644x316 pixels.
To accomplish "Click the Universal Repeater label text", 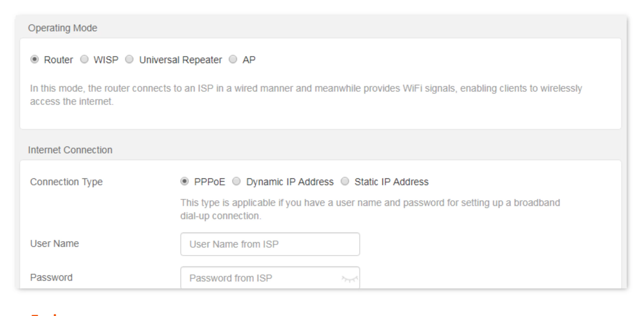I will (180, 60).
